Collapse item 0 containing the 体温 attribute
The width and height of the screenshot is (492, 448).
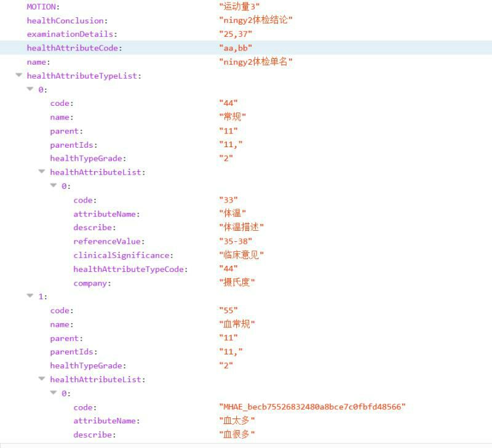pos(54,185)
